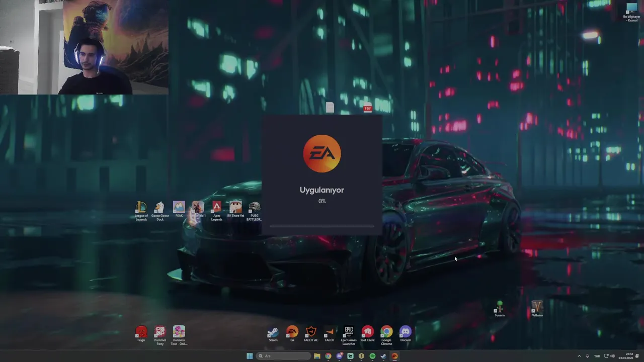Viewport: 644px width, 362px height.
Task: Click the 0% progress label
Action: [322, 201]
